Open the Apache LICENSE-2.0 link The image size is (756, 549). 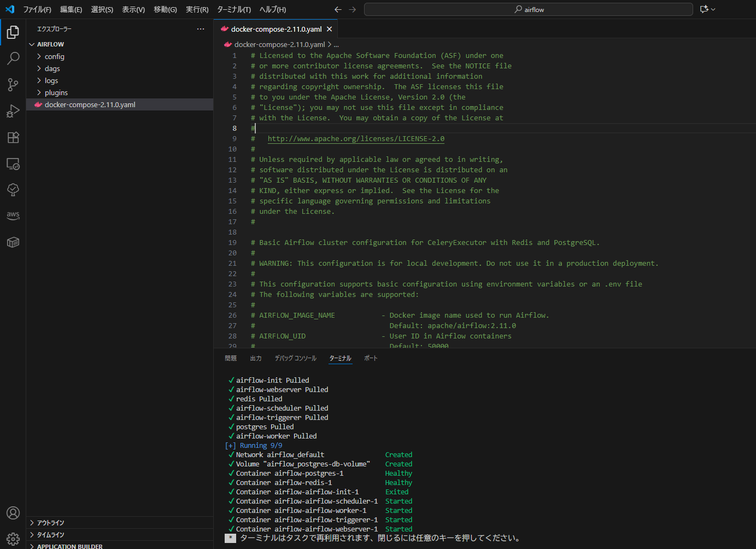point(356,139)
